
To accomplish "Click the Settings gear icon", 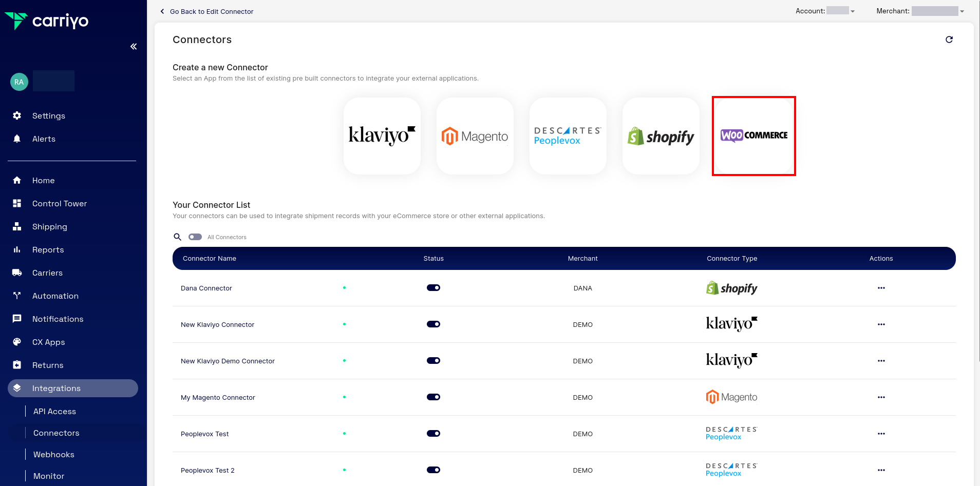I will (17, 115).
